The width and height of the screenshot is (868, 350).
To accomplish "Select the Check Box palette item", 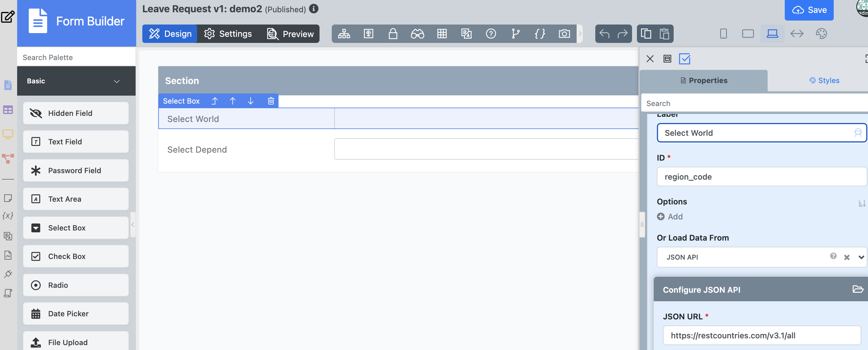I will pos(76,257).
